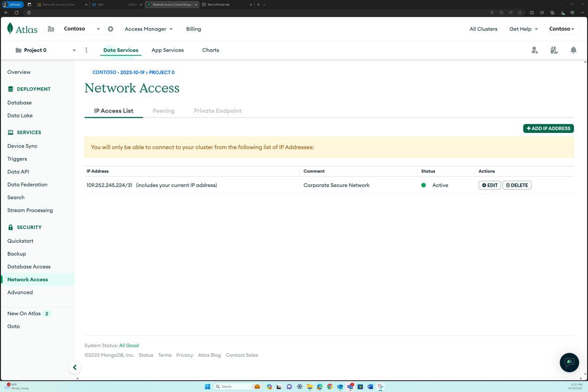Switch to the Peering tab
Viewport: 588px width, 392px height.
point(163,111)
